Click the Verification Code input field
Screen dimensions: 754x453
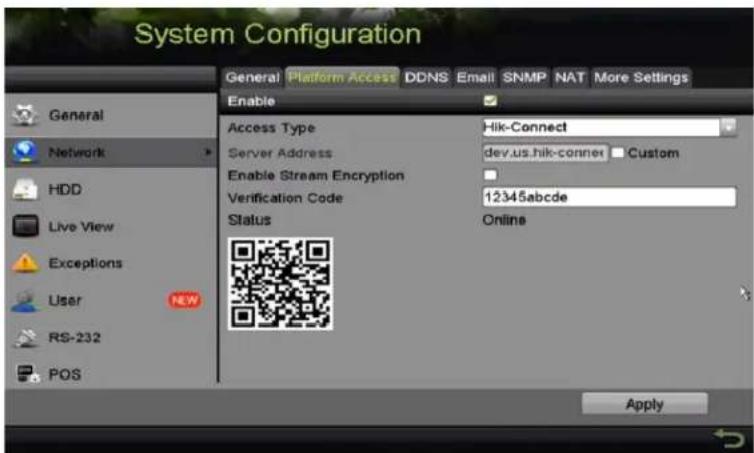click(x=609, y=197)
